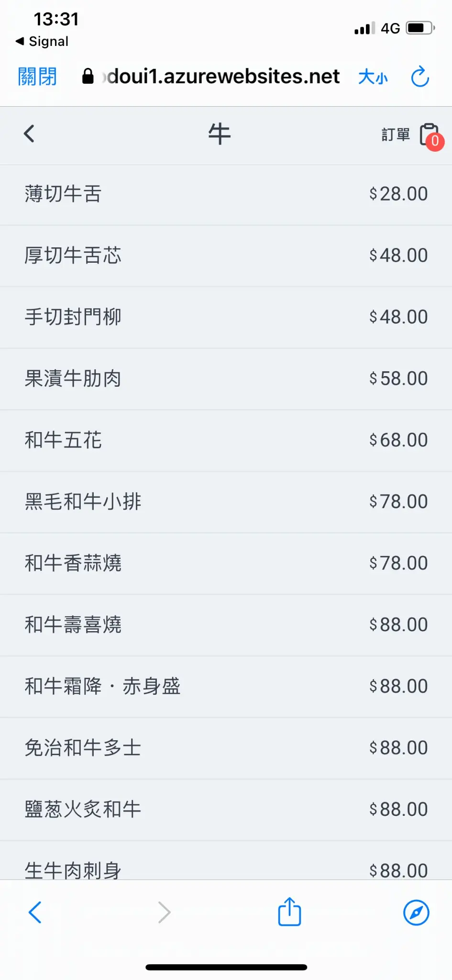Tap the 鹽葱火炙和牛 row
This screenshot has width=452, height=980.
tap(226, 810)
